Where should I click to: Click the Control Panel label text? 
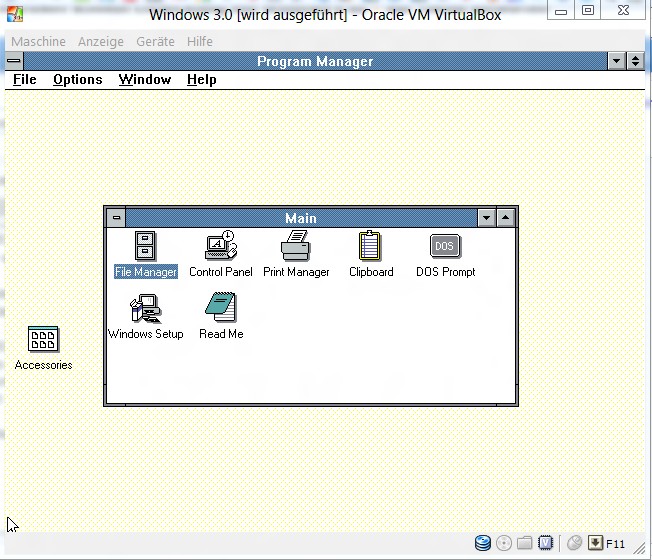tap(221, 272)
